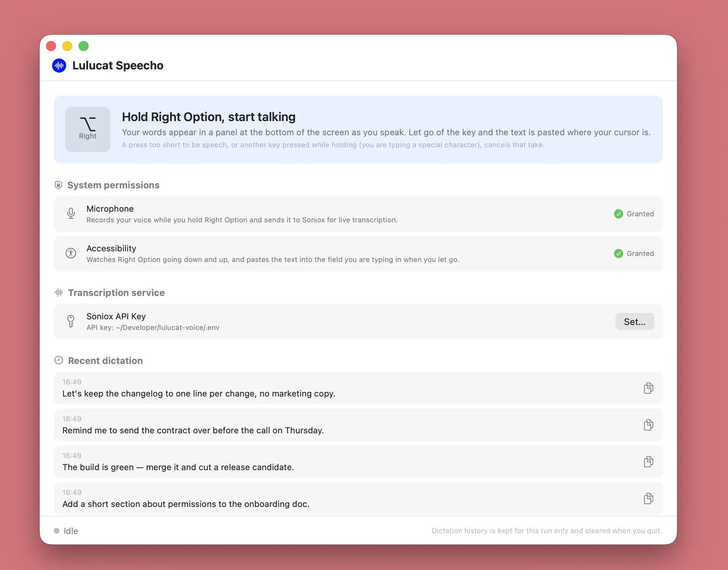Screen dimensions: 728x570
Task: Select the text "Let's keep the changelog" entry
Action: click(199, 394)
